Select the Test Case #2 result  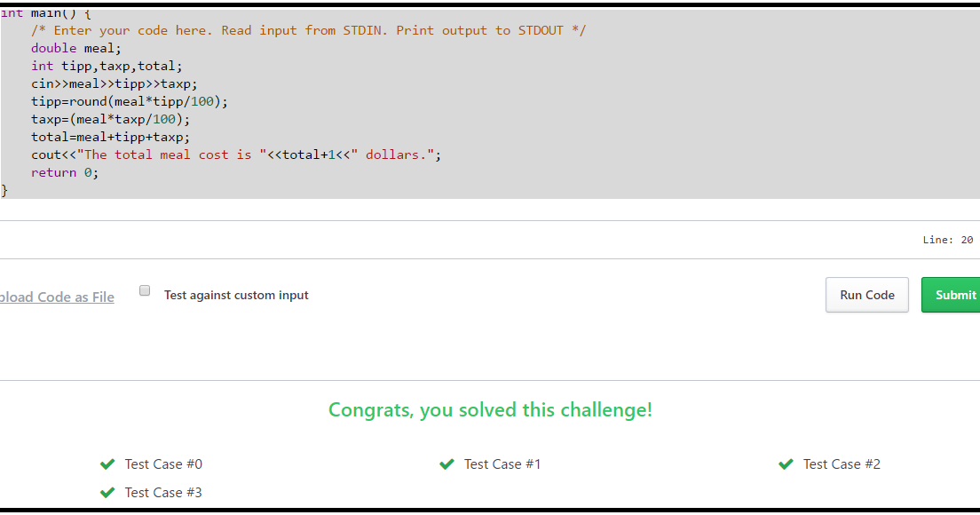842,463
